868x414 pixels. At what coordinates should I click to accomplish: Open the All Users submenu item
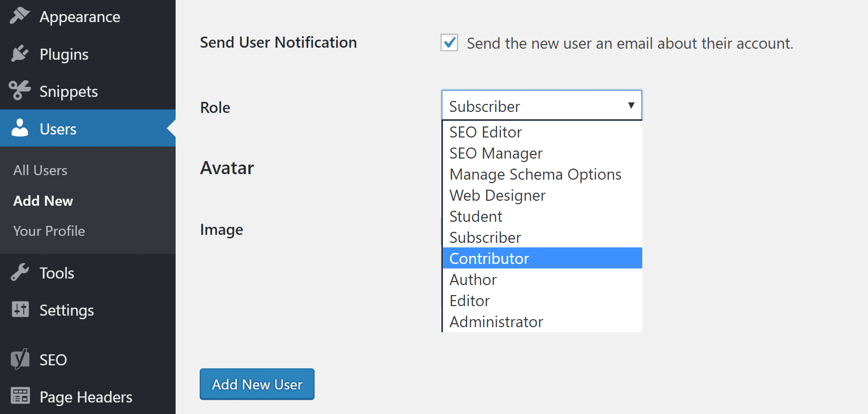[x=40, y=171]
